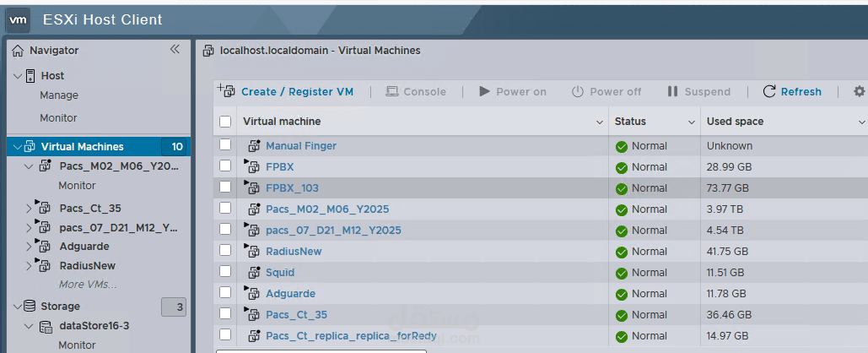Open the Pacs_Ct_35 VM link in table
The width and height of the screenshot is (868, 353).
click(296, 315)
